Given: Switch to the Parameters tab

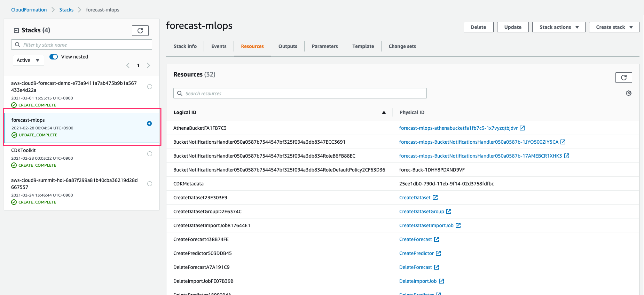Looking at the screenshot, I should (325, 46).
